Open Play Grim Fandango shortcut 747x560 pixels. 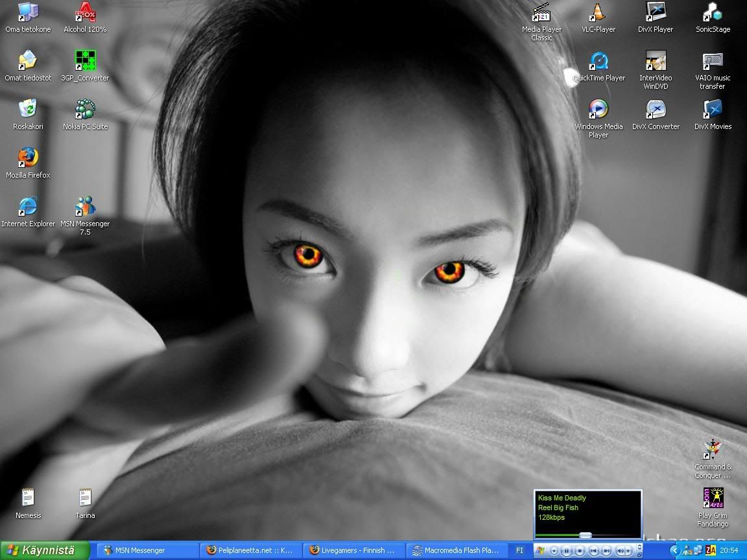tap(713, 498)
